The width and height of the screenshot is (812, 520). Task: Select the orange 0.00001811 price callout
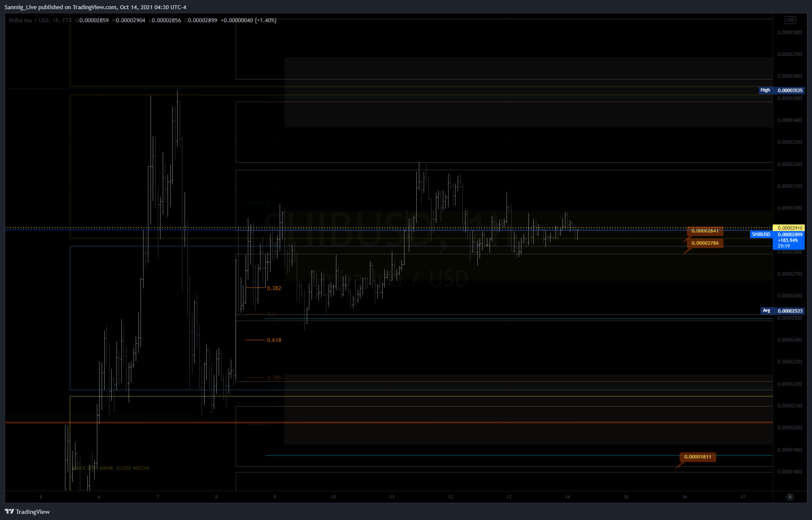697,457
